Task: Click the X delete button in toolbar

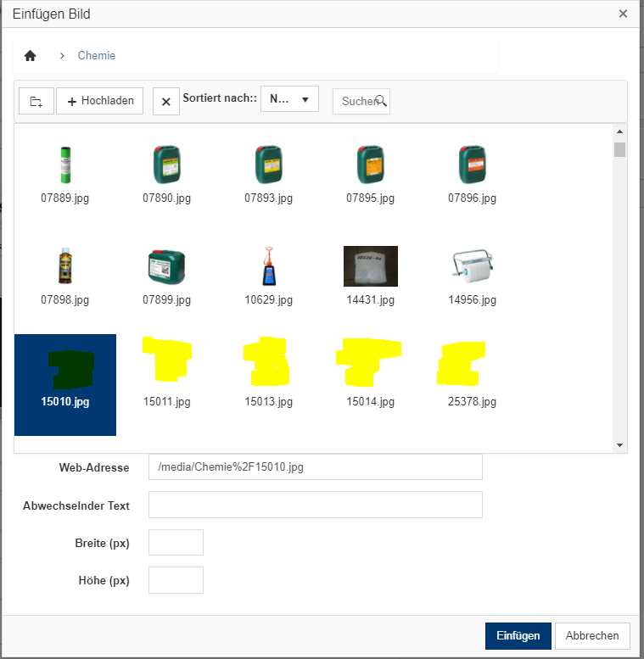Action: (x=166, y=101)
